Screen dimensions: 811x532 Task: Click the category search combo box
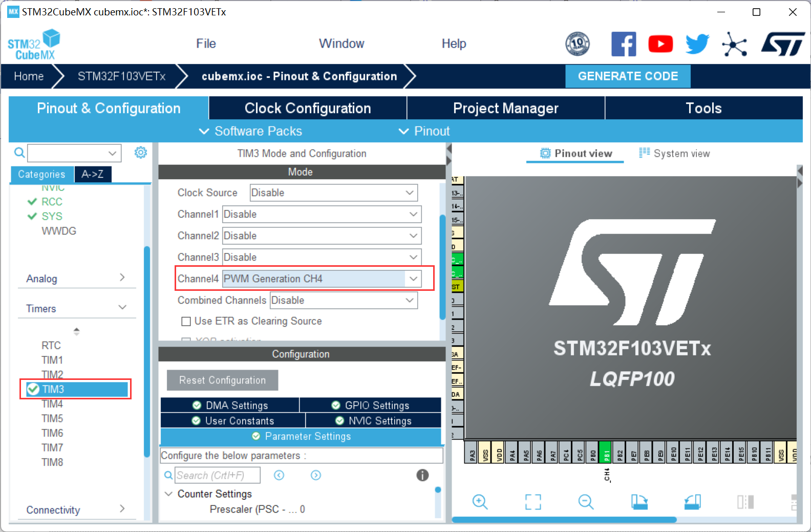74,153
